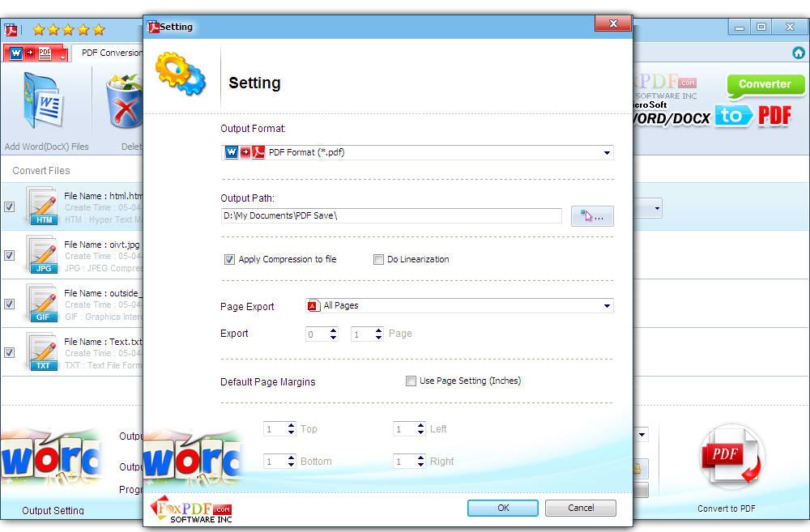
Task: Click the FoxPDF logo in the title bar
Action: [11, 30]
